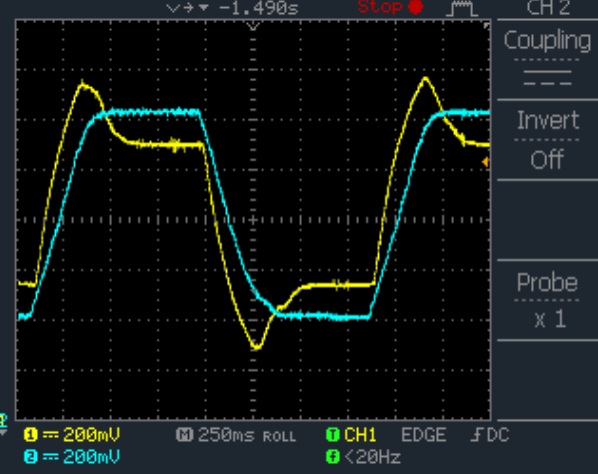The height and width of the screenshot is (474, 598).
Task: Click the horizontal position arrow at top
Action: (188, 8)
